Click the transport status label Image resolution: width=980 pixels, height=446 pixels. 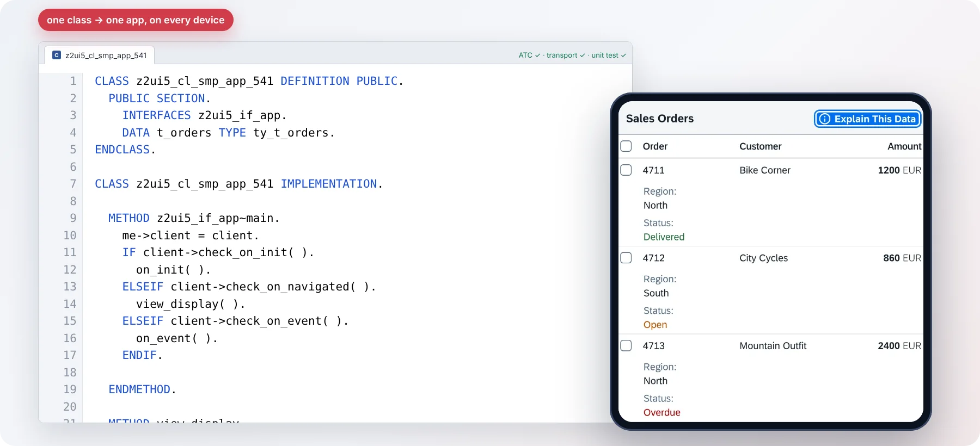pos(562,55)
